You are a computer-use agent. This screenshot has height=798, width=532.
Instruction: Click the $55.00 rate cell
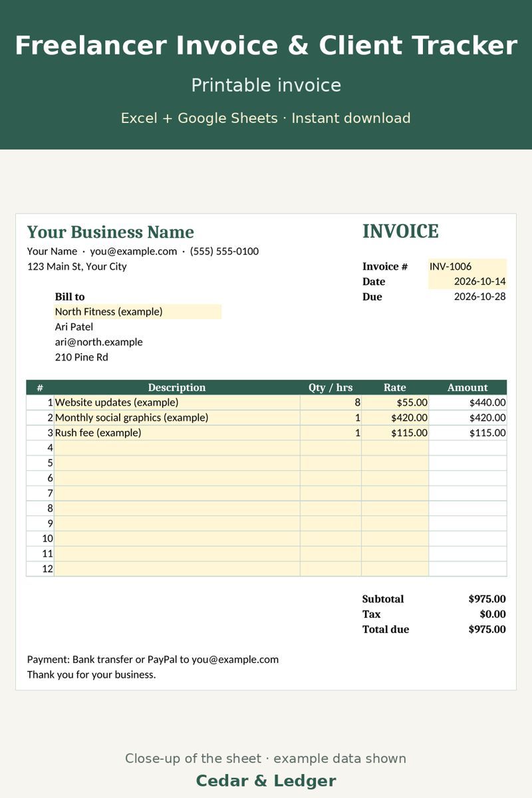395,402
